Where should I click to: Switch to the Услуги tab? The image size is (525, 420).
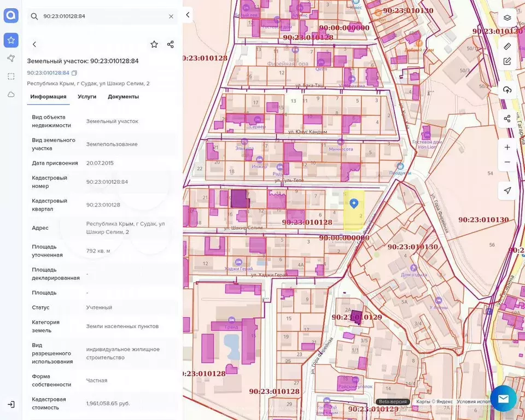coord(87,97)
